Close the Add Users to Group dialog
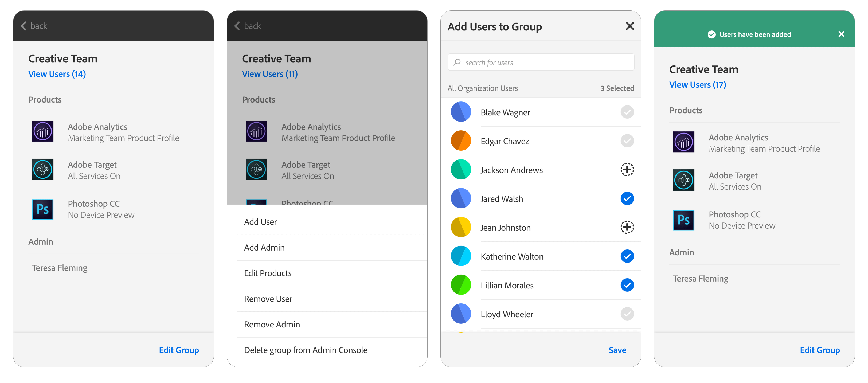This screenshot has height=383, width=868. coord(630,26)
